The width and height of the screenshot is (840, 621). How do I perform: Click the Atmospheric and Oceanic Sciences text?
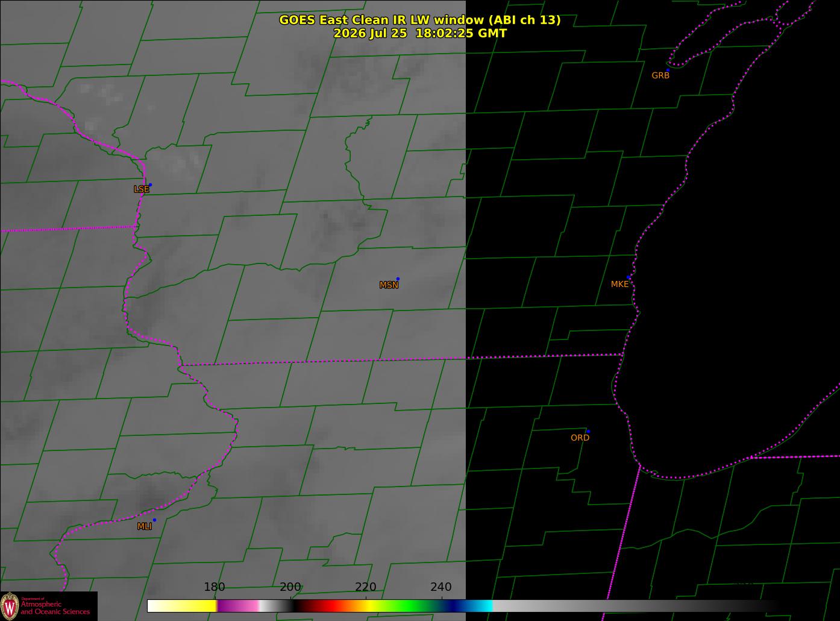55,608
